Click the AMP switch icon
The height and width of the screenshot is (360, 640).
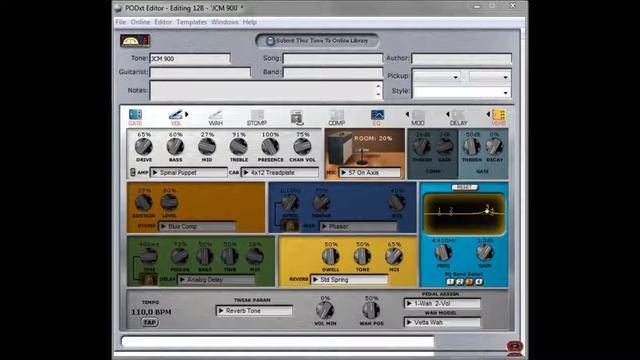click(x=133, y=172)
